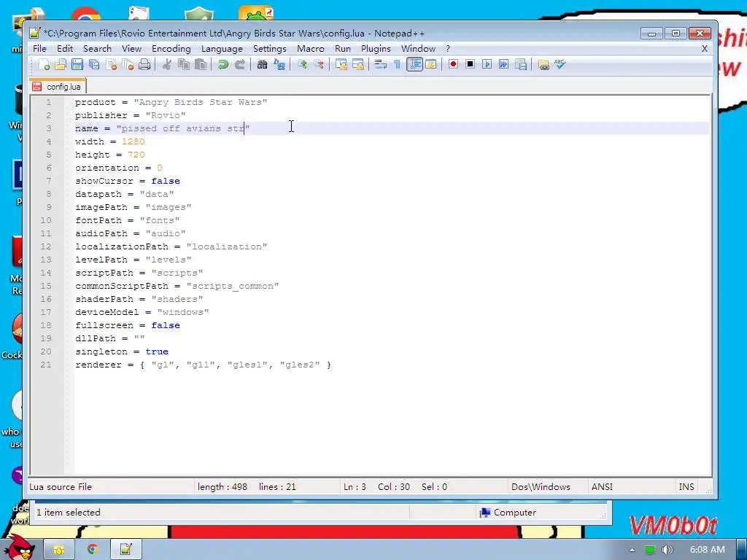Viewport: 747px width, 560px height.
Task: Click the 'Lua source File' status text
Action: coord(61,486)
